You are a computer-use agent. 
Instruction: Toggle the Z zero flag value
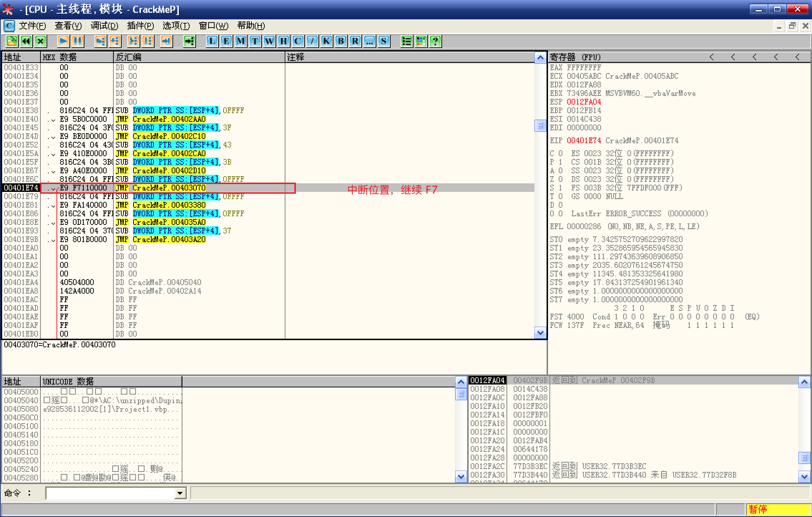[x=561, y=179]
